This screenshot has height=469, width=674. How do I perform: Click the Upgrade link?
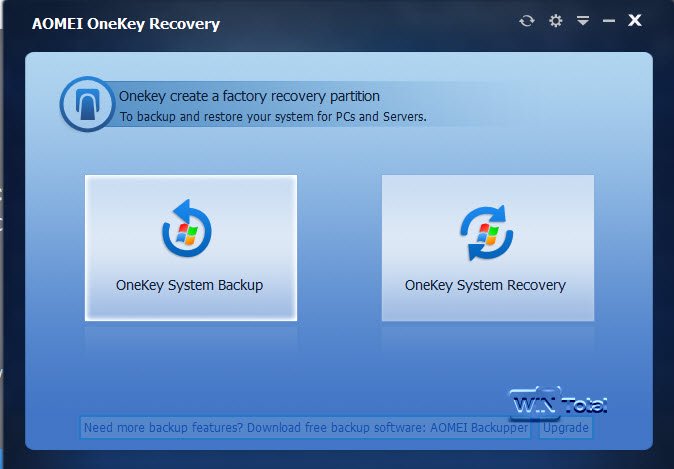[x=566, y=428]
